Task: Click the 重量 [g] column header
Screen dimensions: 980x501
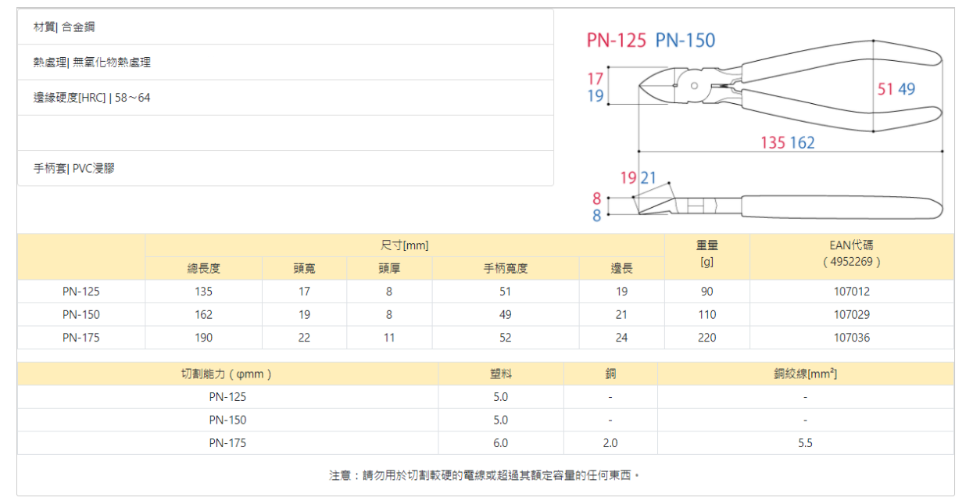Action: point(706,253)
